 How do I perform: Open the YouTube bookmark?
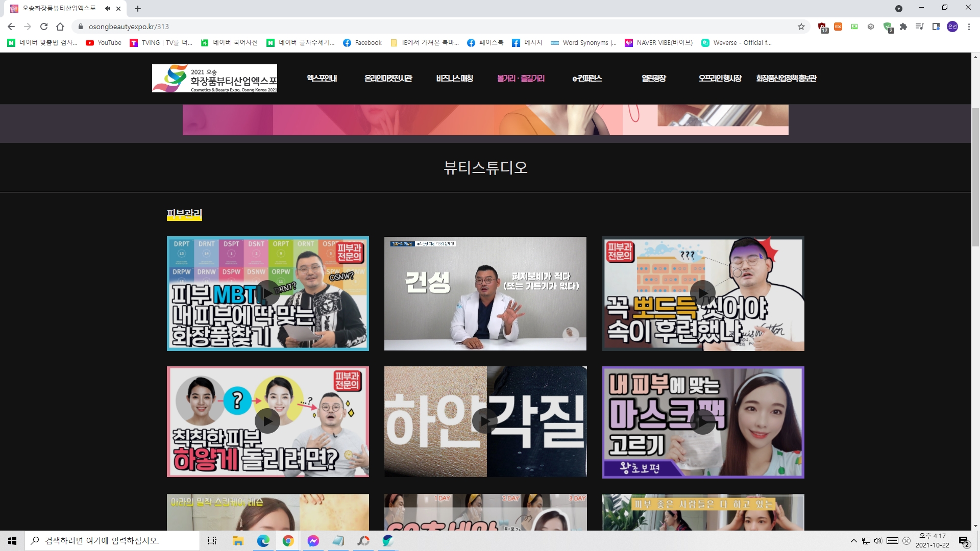(104, 43)
